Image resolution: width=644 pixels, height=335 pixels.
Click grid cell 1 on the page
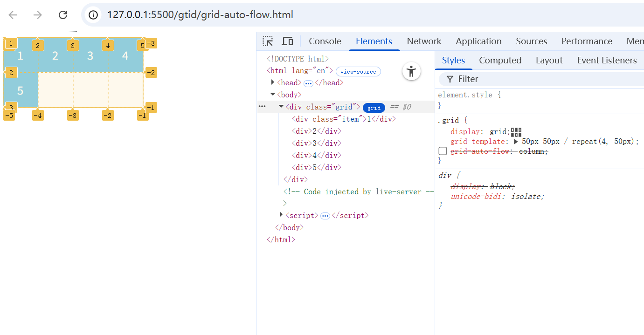point(21,55)
